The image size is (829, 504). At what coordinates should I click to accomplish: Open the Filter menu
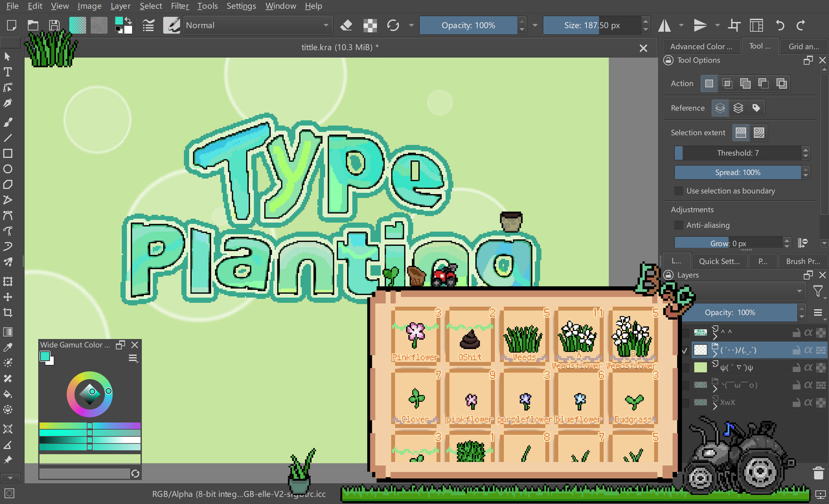point(180,6)
